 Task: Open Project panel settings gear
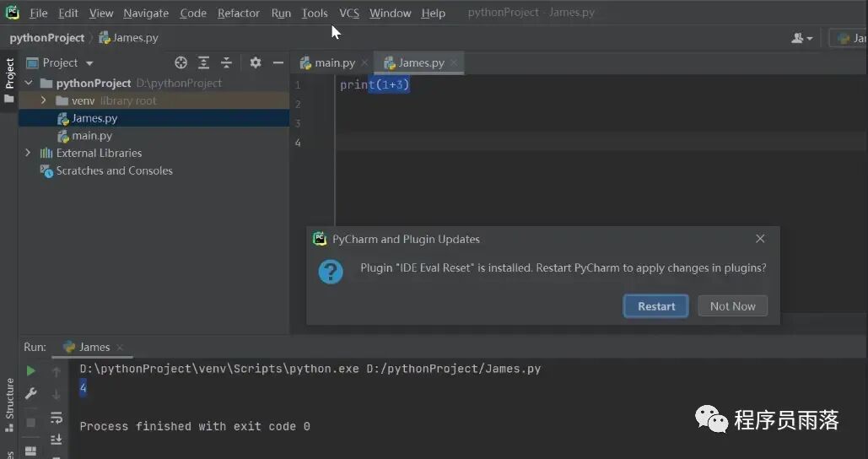pos(256,62)
